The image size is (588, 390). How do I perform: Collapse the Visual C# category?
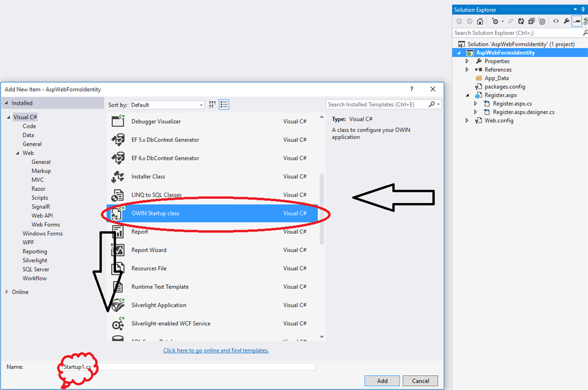pyautogui.click(x=9, y=117)
